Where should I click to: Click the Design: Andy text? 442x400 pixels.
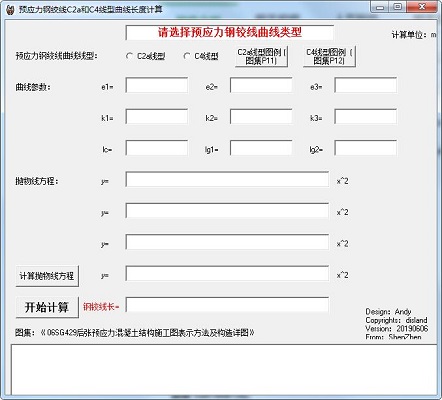[388, 312]
